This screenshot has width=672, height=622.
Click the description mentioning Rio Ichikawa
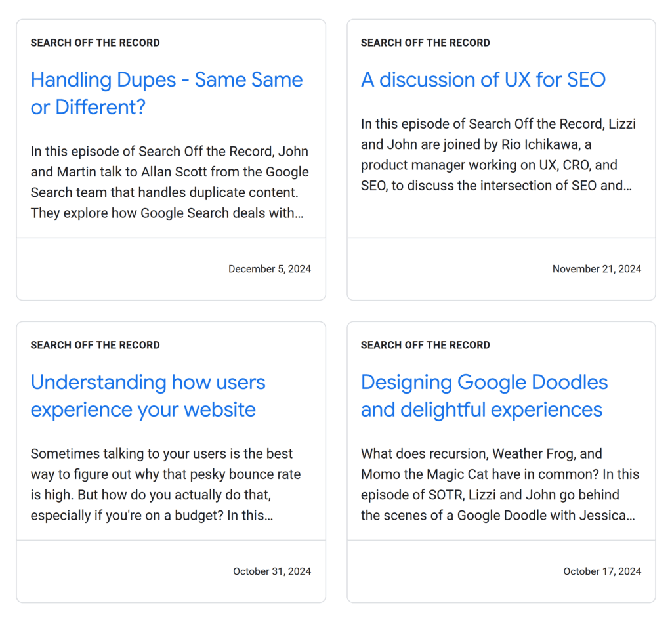point(498,155)
